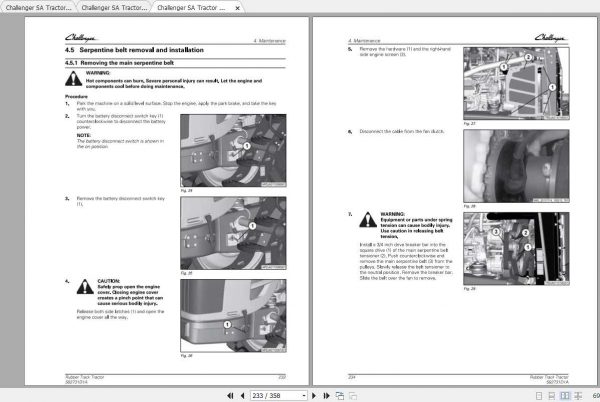Click the greyed next view icon

353,395
